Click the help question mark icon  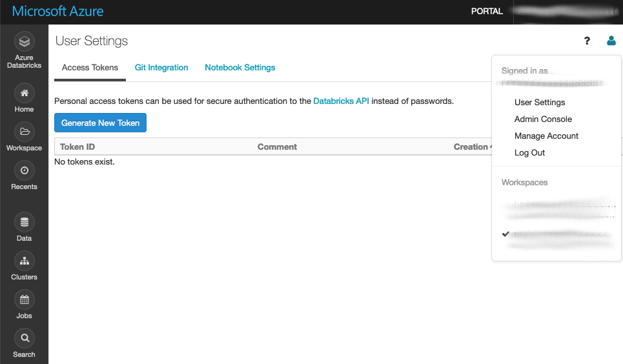587,41
